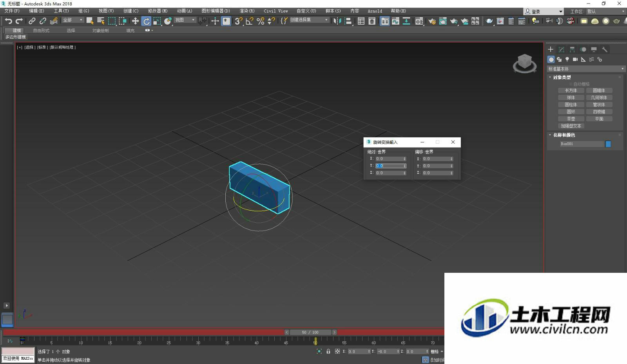The image size is (627, 364).
Task: Open the 创建选择集 named selection dropdown
Action: click(309, 20)
